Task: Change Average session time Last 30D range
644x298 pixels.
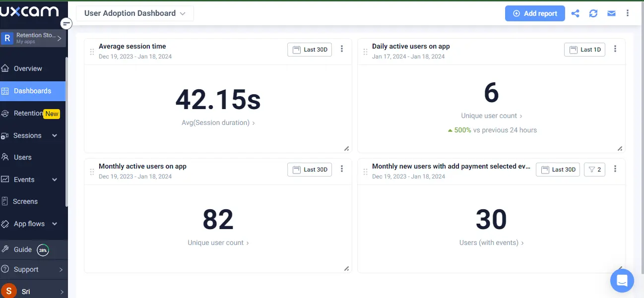Action: 310,50
